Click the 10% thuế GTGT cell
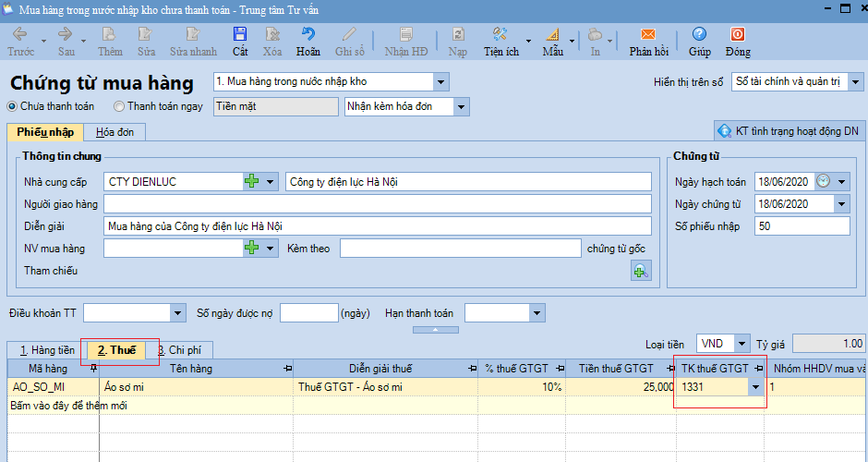 point(522,387)
